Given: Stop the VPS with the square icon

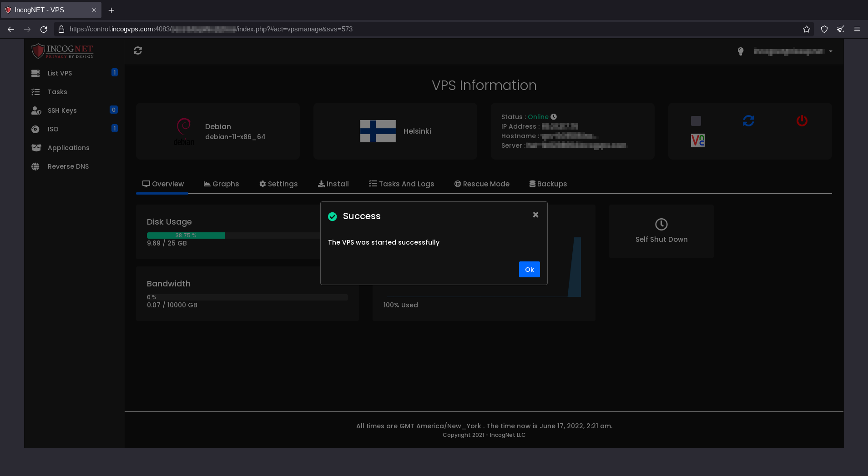Looking at the screenshot, I should [696, 121].
